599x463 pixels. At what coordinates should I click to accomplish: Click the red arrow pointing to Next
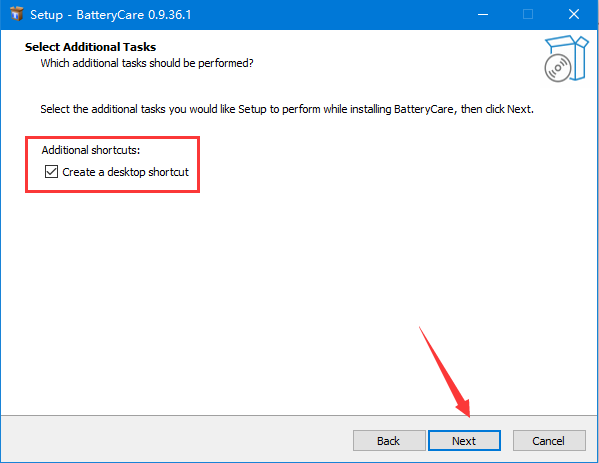445,372
